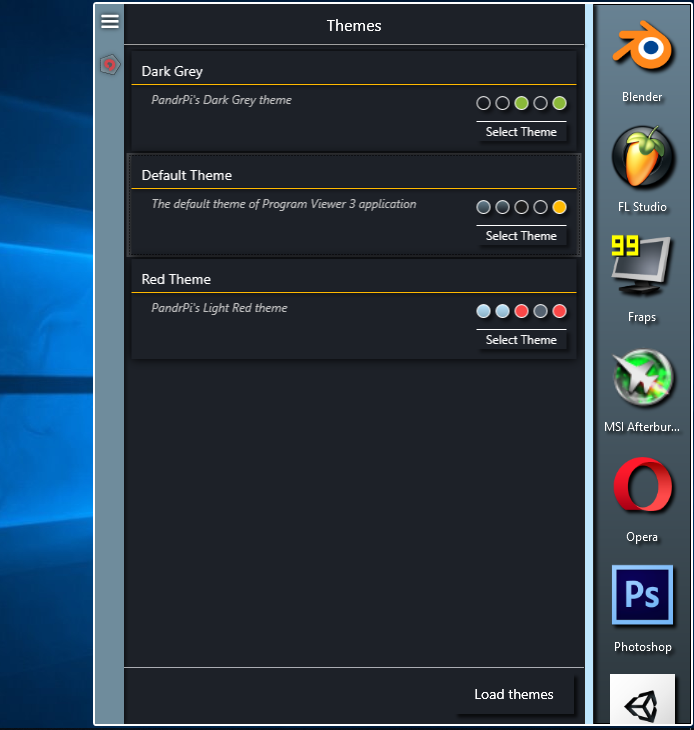Click the Default Theme title
The height and width of the screenshot is (730, 694).
click(x=187, y=176)
